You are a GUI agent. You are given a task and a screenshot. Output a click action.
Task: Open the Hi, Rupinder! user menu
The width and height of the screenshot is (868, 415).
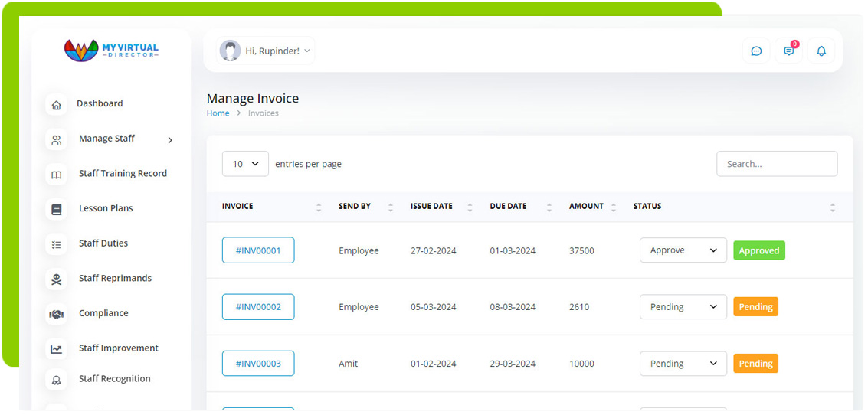(265, 51)
